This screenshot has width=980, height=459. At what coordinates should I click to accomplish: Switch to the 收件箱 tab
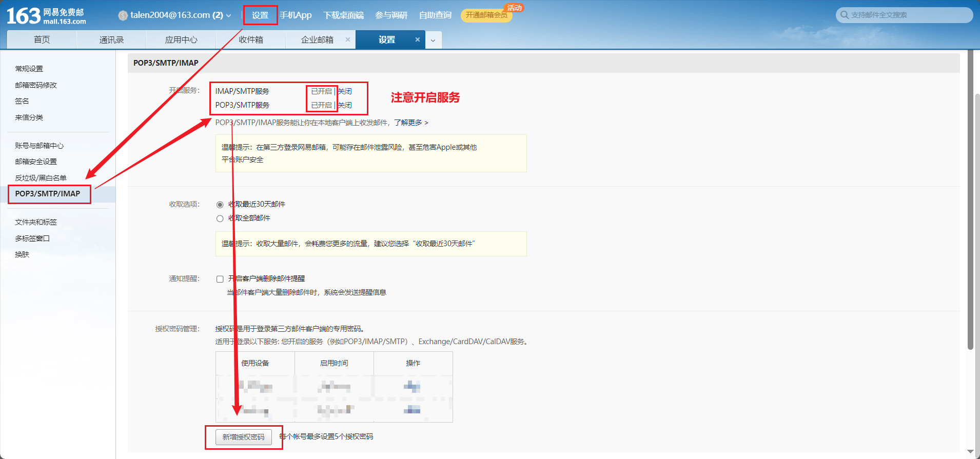[251, 39]
